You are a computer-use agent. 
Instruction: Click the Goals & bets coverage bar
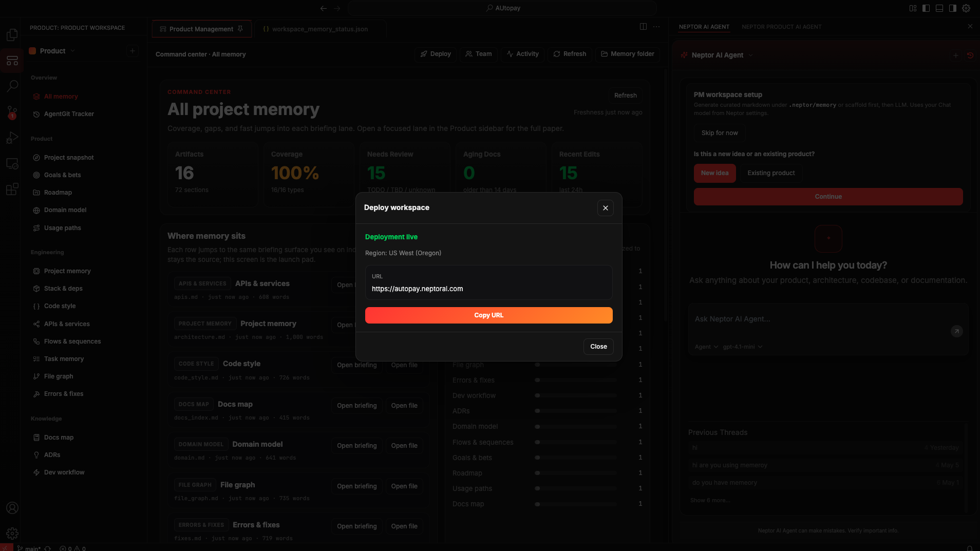[x=576, y=458]
